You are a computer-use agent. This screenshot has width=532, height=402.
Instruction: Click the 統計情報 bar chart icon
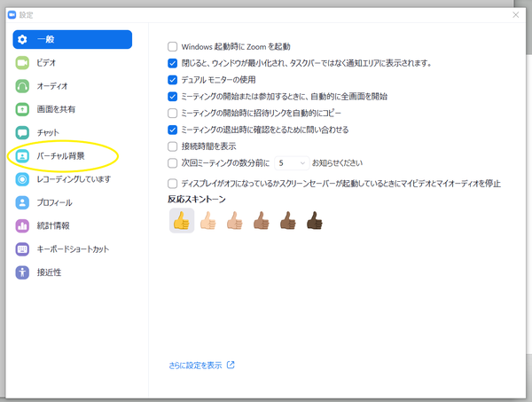pos(22,225)
